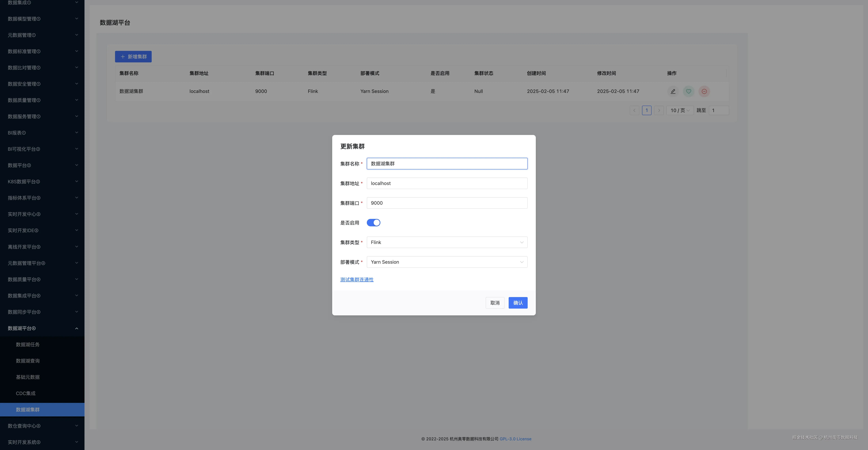Screen dimensions: 868x450
Task: Expand the 数据服务管理 sidebar menu
Action: tap(42, 116)
